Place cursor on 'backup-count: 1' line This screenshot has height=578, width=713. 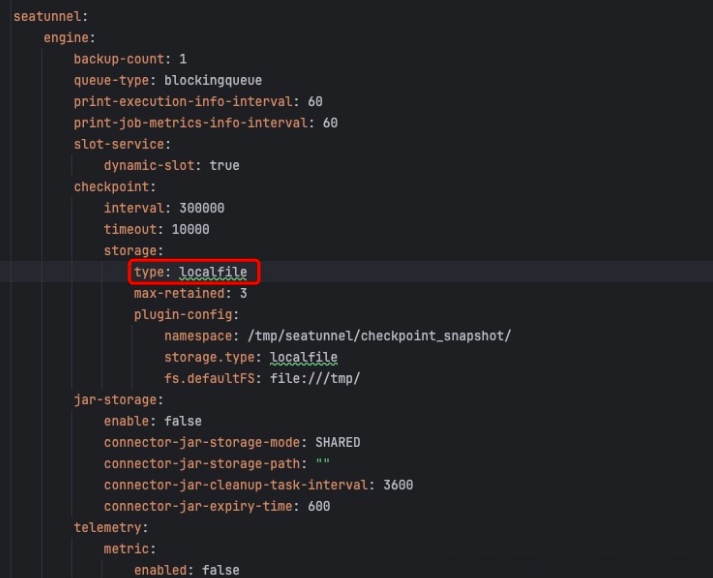pyautogui.click(x=130, y=59)
